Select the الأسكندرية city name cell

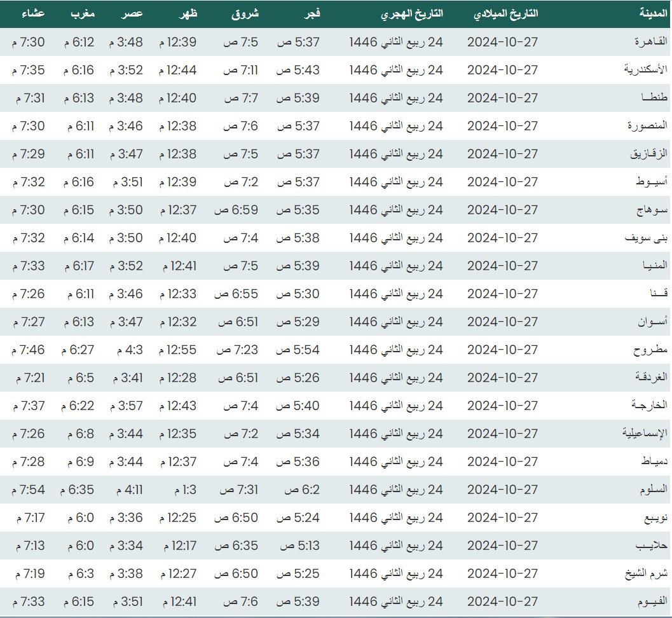646,70
